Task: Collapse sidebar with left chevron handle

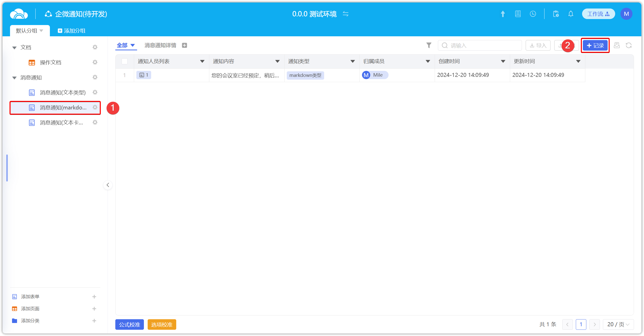Action: click(108, 185)
